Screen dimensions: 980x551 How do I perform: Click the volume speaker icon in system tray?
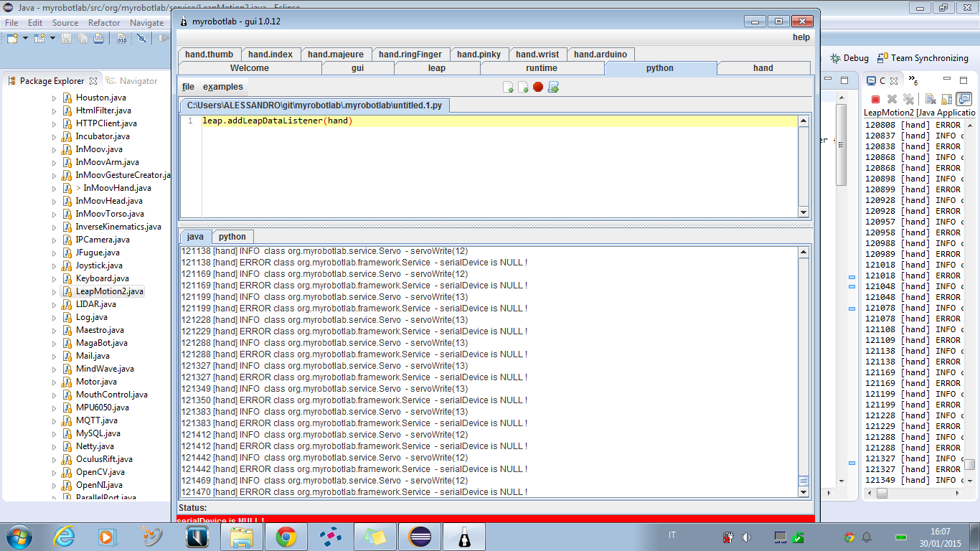[747, 537]
